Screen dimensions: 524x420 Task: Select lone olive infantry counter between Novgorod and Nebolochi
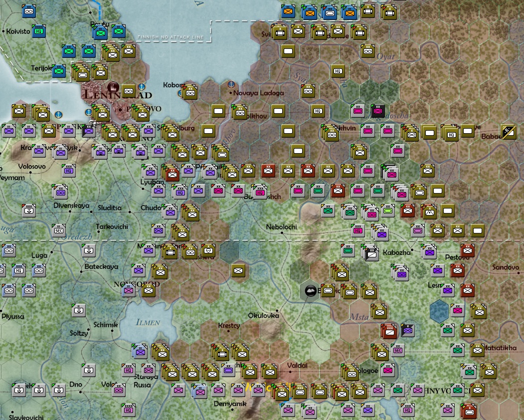point(238,270)
